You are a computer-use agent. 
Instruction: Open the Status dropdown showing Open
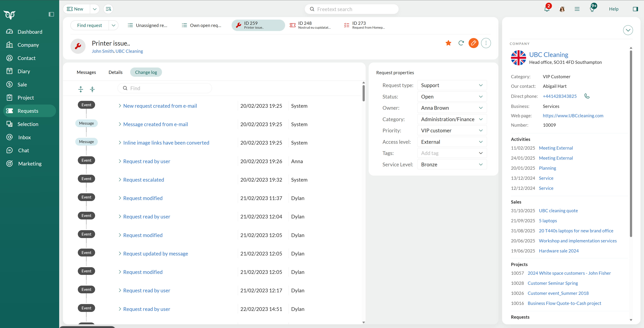click(x=452, y=97)
